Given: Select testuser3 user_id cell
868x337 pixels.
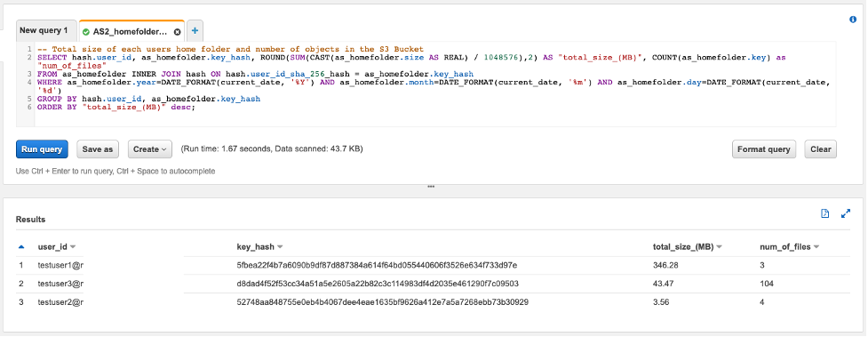Looking at the screenshot, I should (60, 284).
